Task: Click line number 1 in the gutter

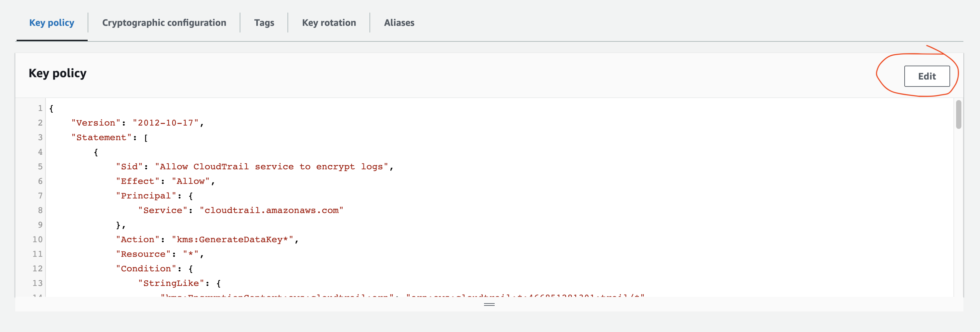Action: [40, 108]
